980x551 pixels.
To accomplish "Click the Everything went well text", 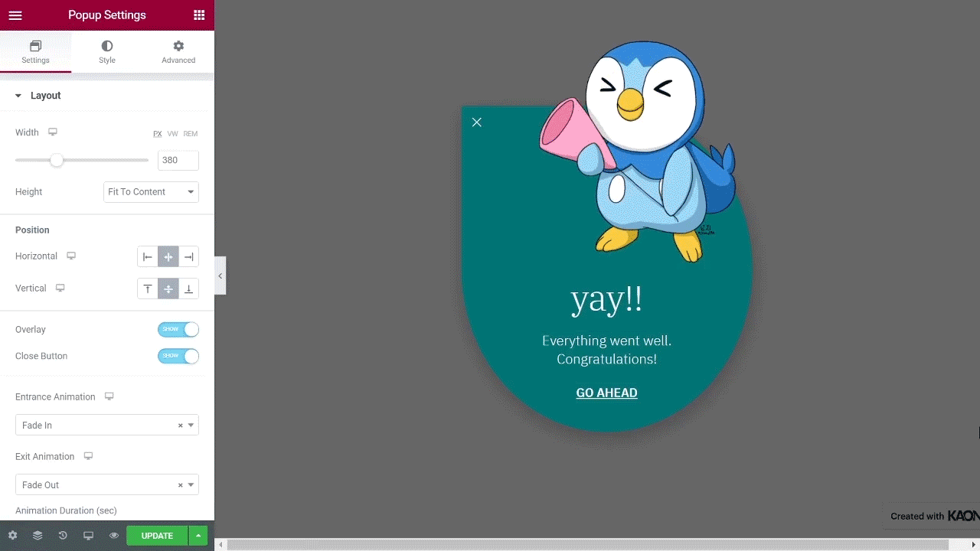I will [606, 350].
